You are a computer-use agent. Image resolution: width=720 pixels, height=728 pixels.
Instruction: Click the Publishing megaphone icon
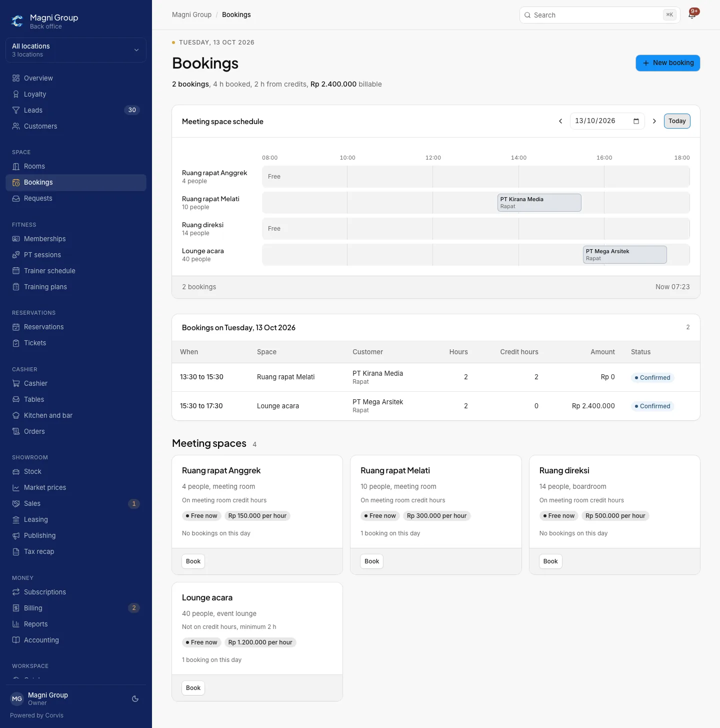pyautogui.click(x=16, y=535)
